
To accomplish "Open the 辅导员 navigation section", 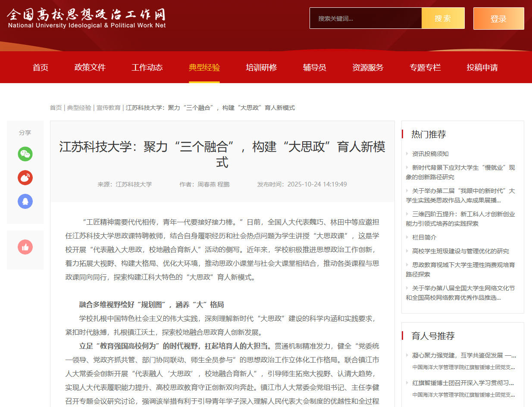I will click(314, 68).
